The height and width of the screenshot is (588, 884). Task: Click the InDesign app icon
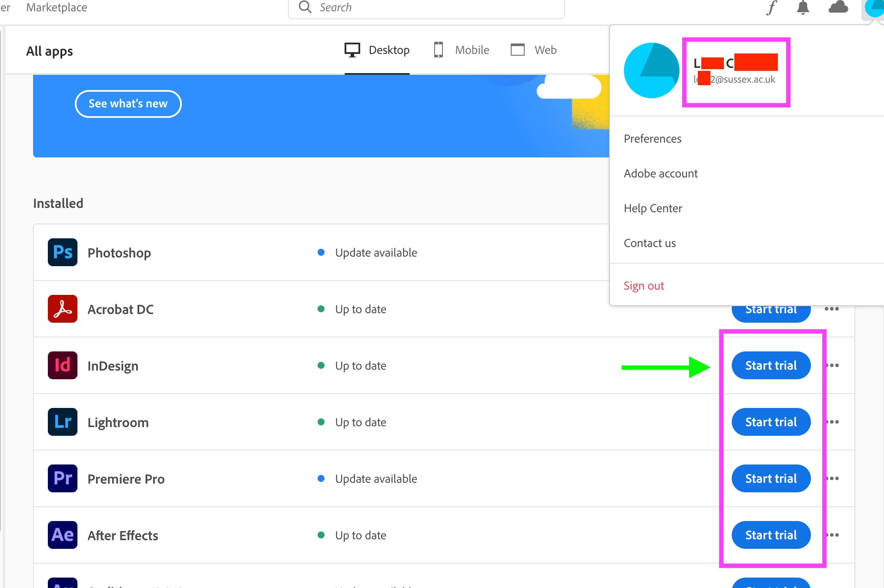(63, 365)
